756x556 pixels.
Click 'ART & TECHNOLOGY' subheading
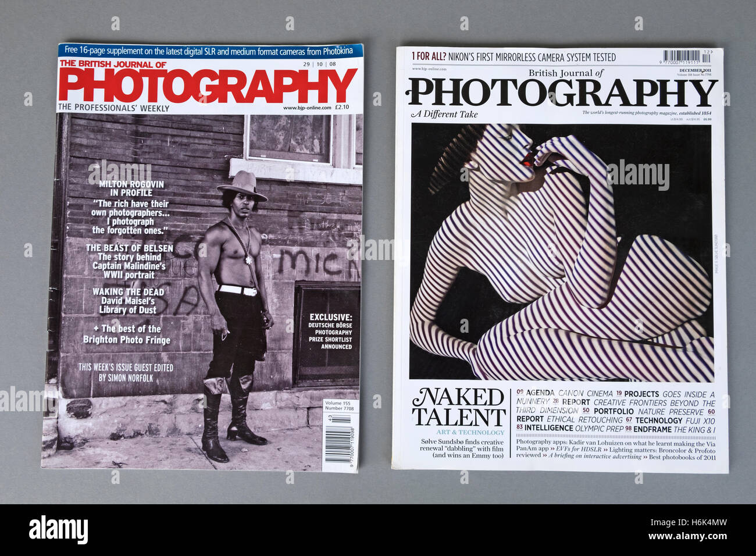coord(470,433)
